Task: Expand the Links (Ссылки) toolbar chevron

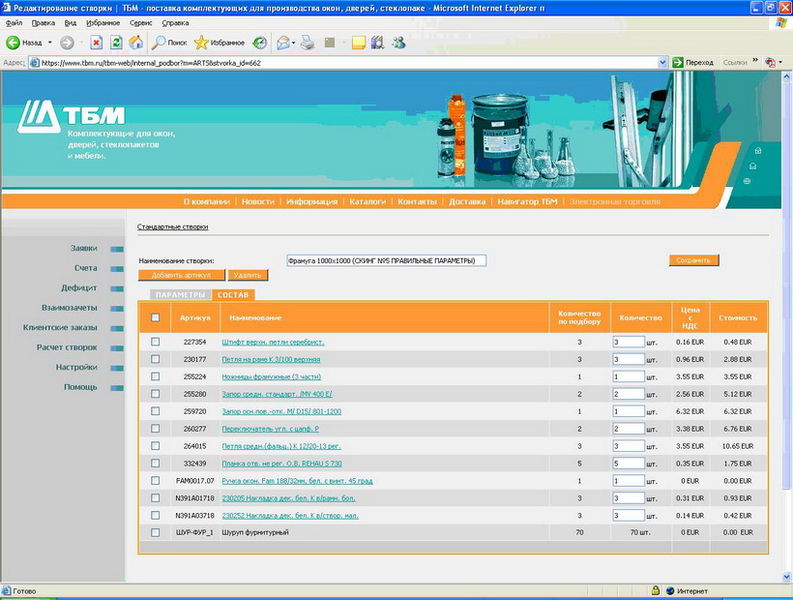Action: [754, 62]
